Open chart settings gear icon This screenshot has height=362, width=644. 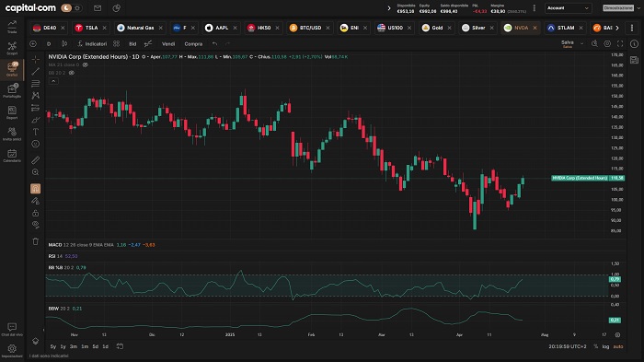[607, 43]
